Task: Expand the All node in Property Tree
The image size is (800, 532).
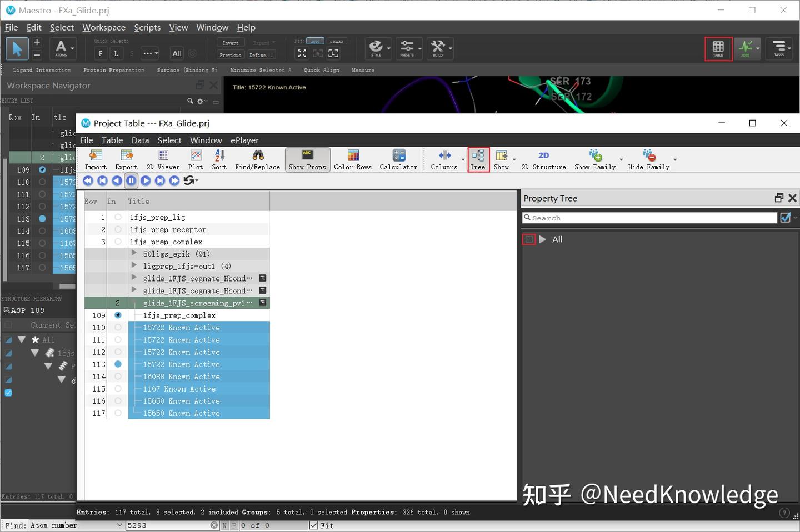Action: 543,239
